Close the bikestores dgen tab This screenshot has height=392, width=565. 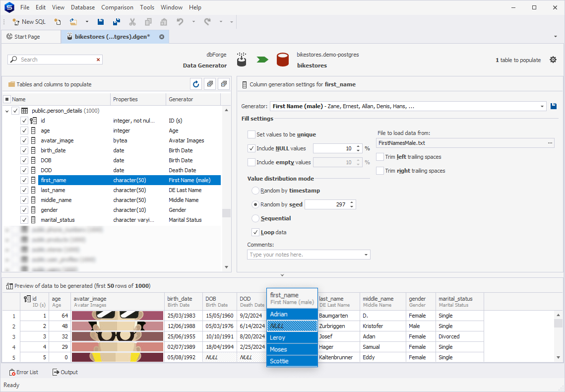(162, 37)
